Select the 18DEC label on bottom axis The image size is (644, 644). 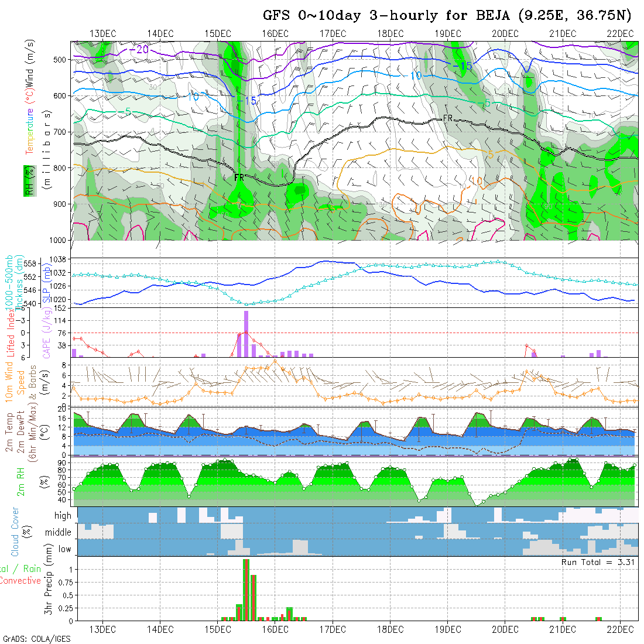point(390,629)
